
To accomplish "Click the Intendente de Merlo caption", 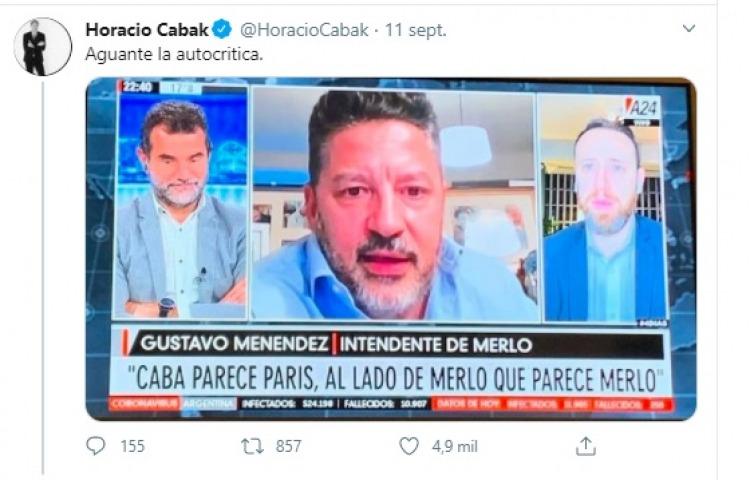I will pyautogui.click(x=436, y=345).
